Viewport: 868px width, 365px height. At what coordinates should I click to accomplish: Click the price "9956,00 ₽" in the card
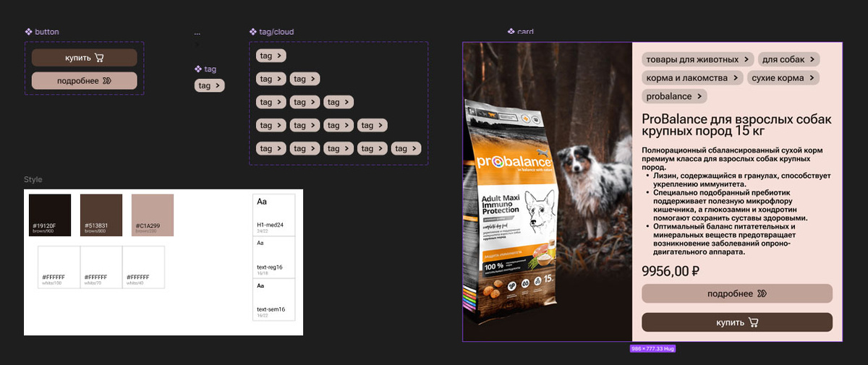[x=671, y=271]
